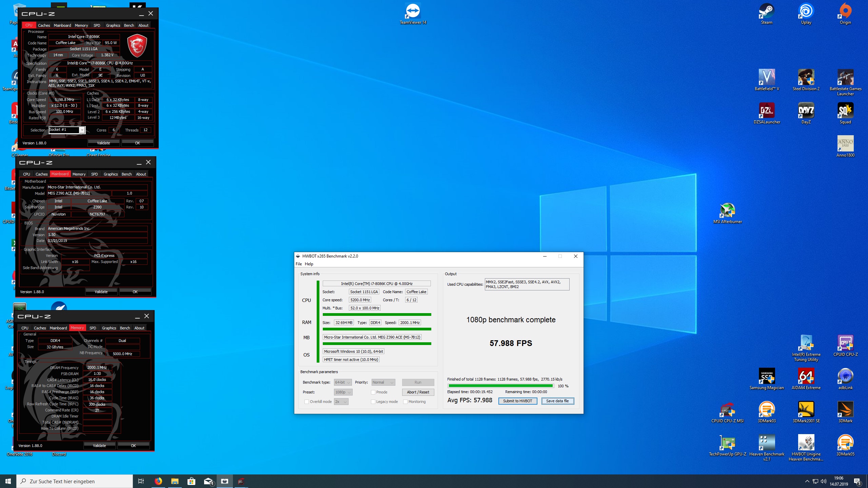The height and width of the screenshot is (488, 868).
Task: Open the TechPowerUp GPU-Z icon
Action: tap(728, 445)
